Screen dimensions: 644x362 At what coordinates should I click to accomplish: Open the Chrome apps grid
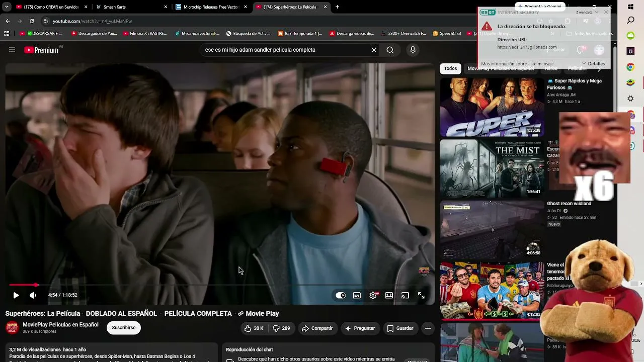click(x=7, y=34)
